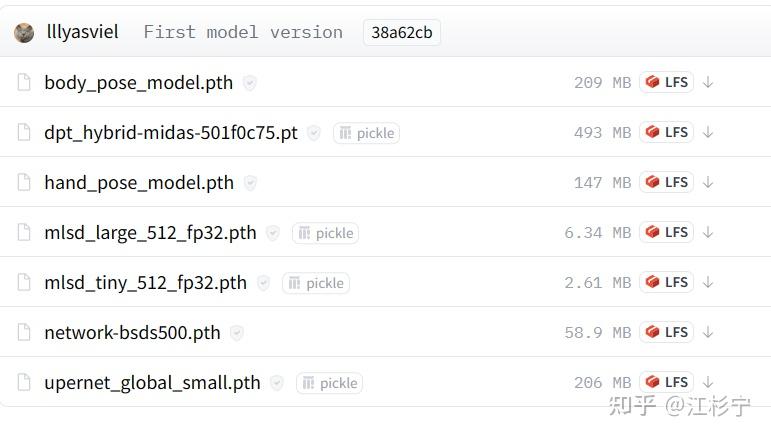Download body_pose_model.pth using the arrow icon
This screenshot has width=771, height=437.
click(x=708, y=82)
